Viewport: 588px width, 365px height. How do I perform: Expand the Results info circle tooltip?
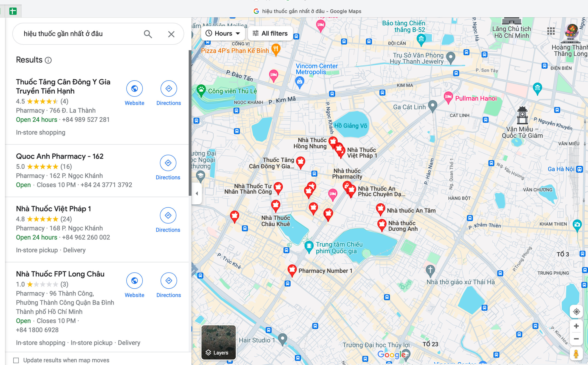[x=49, y=60]
